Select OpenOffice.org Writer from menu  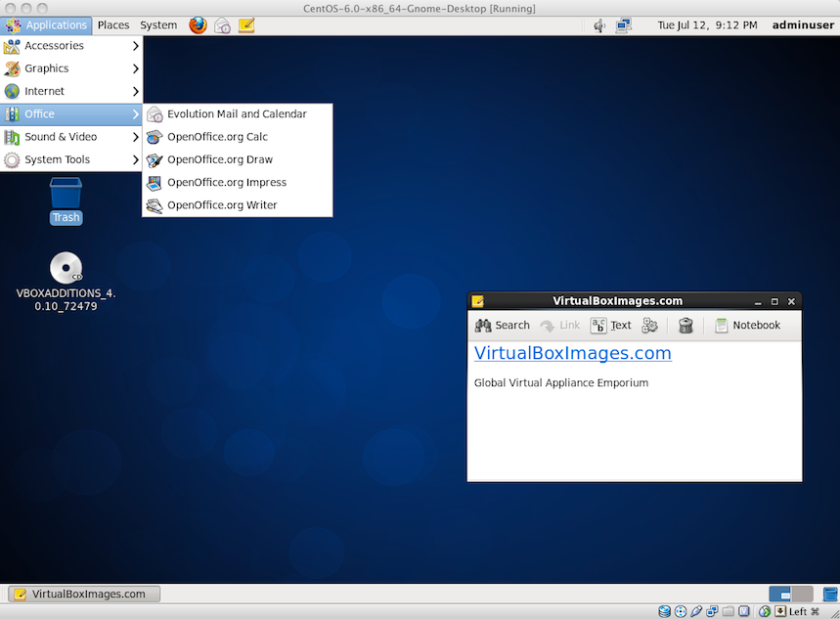[x=222, y=205]
